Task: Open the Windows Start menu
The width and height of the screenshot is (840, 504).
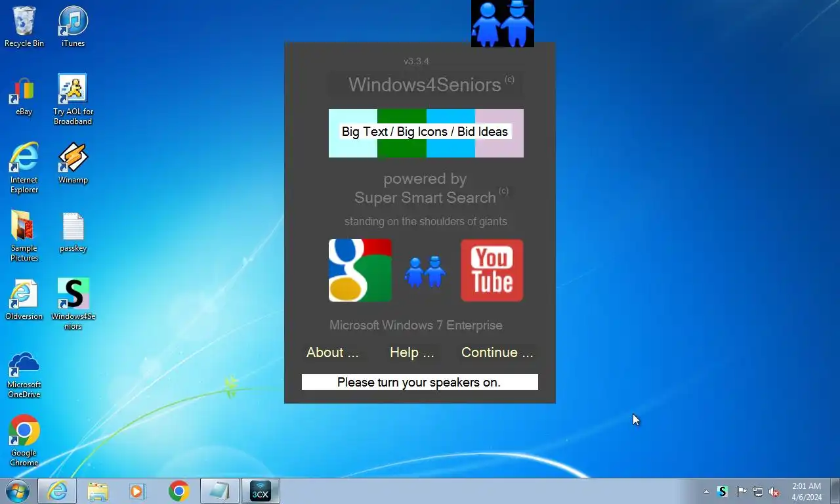Action: point(17,491)
